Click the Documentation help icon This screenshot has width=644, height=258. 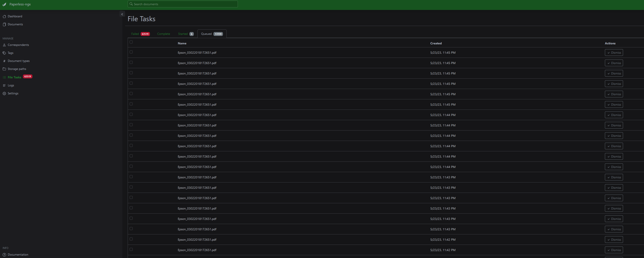(x=4, y=255)
